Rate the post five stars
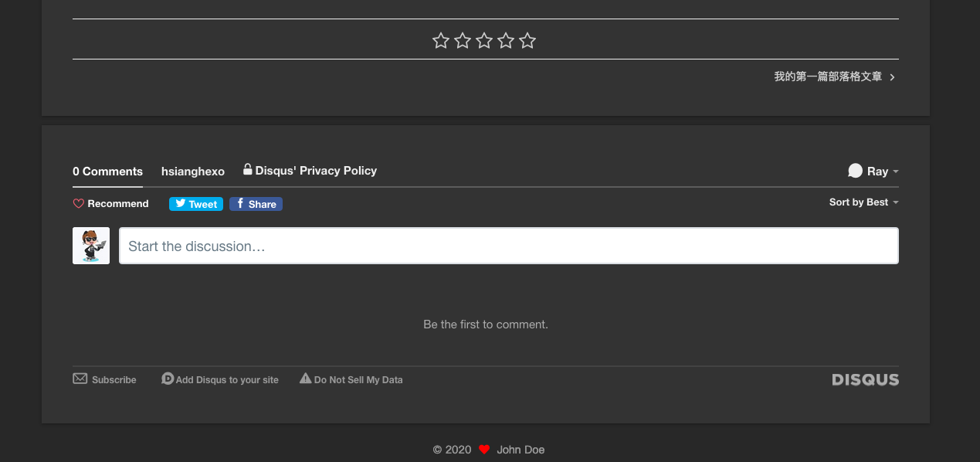 pyautogui.click(x=527, y=41)
